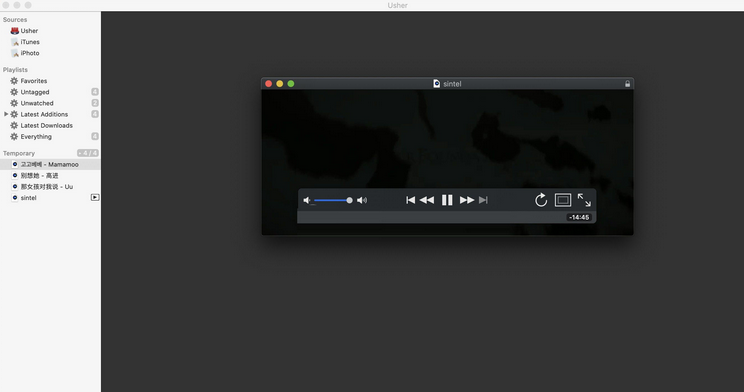Screen dimensions: 744x392
Task: Toggle remaining time display -14:45
Action: [579, 217]
